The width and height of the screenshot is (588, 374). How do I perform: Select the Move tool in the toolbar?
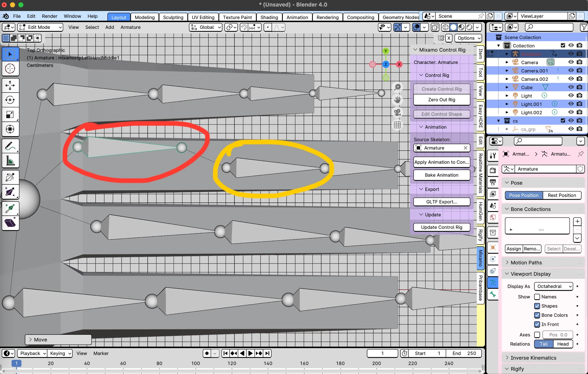pos(10,85)
